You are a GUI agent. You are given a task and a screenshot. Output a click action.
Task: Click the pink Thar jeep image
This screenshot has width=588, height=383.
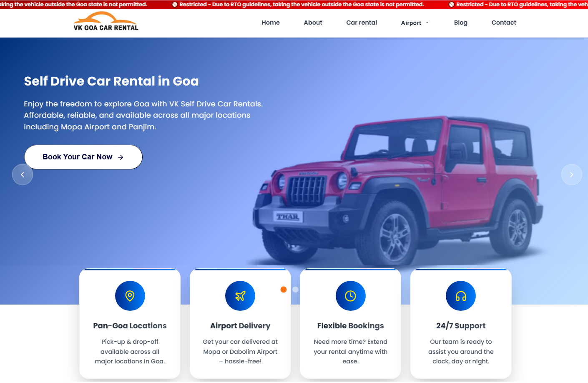tap(397, 191)
